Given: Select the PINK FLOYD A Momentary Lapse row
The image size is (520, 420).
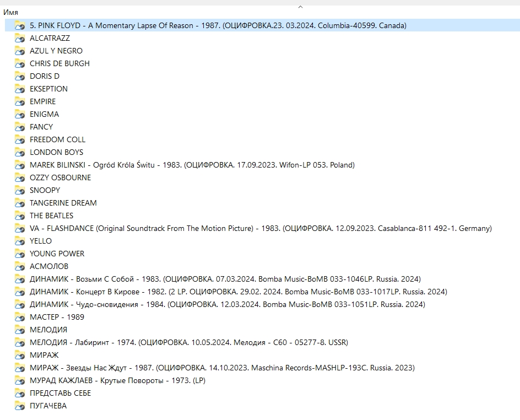Looking at the screenshot, I should coord(262,25).
